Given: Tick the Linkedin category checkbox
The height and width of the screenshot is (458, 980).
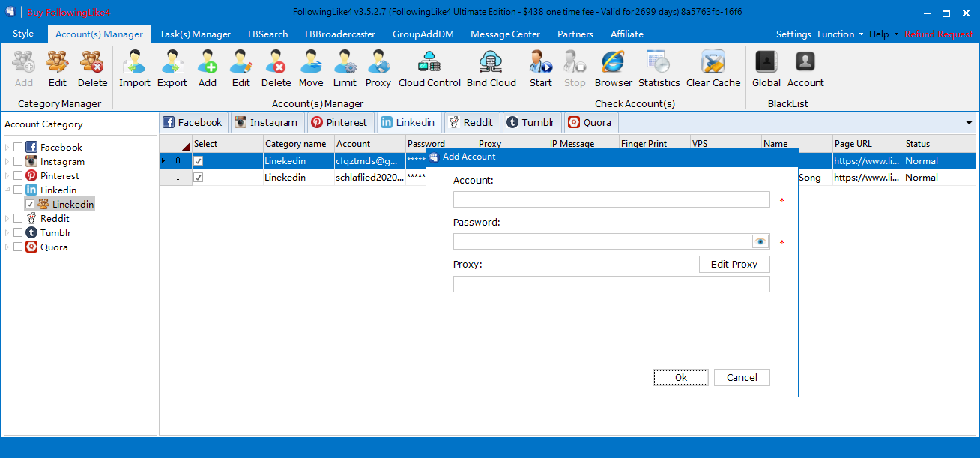Looking at the screenshot, I should point(18,190).
